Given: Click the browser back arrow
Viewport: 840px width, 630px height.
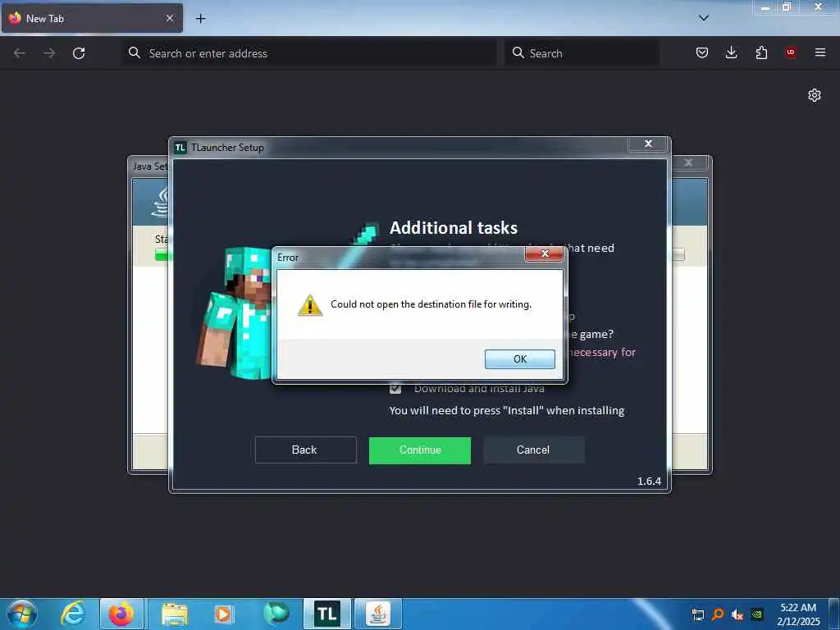Looking at the screenshot, I should tap(20, 53).
